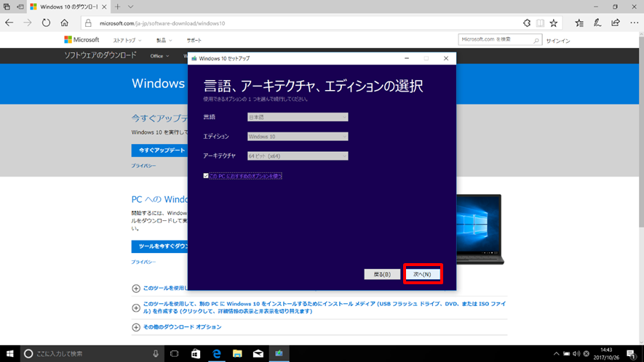Go to browser home page icon

coord(65,23)
